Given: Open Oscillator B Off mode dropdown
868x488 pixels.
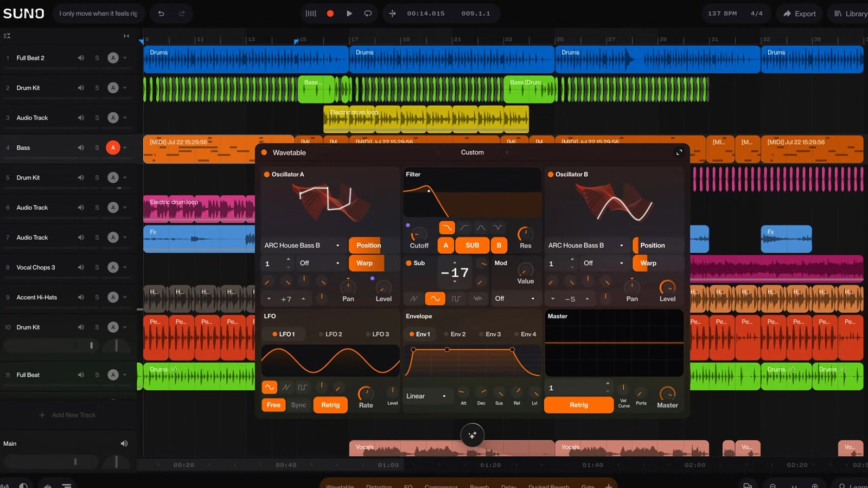Looking at the screenshot, I should click(604, 263).
